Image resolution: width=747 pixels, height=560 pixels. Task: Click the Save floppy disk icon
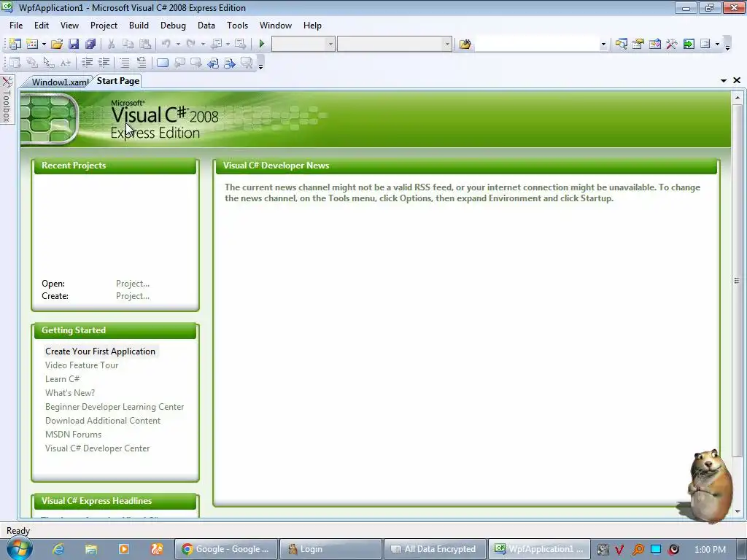pyautogui.click(x=74, y=44)
